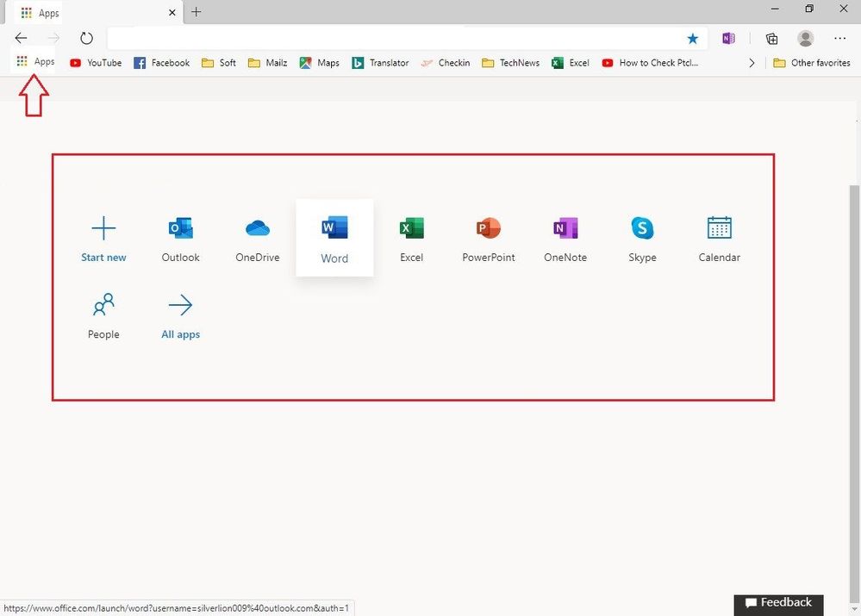Screen dimensions: 861x616
Task: Launch Skype from the app grid
Action: click(x=642, y=238)
